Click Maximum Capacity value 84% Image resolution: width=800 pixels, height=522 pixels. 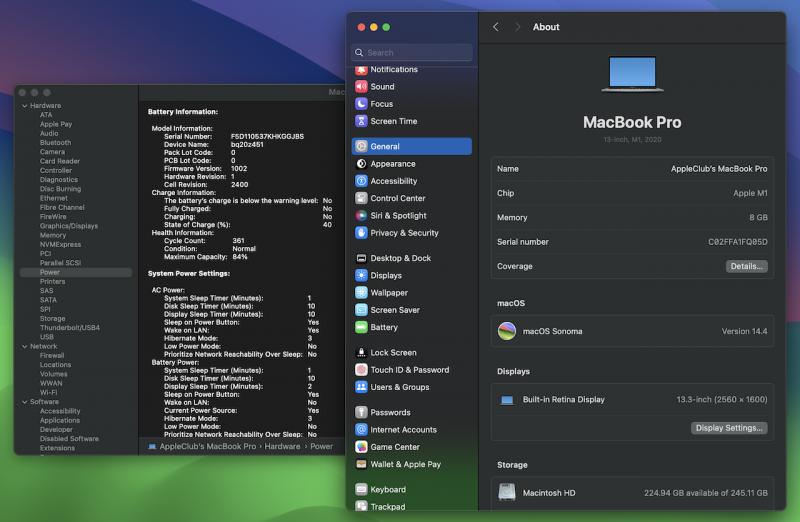240,257
